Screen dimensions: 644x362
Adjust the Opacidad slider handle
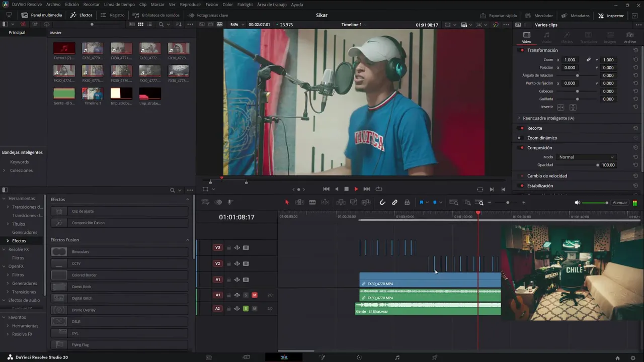[x=598, y=165]
